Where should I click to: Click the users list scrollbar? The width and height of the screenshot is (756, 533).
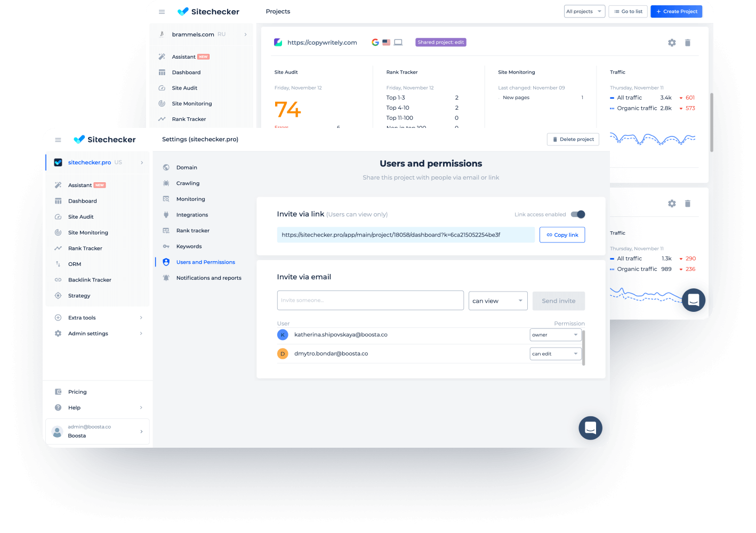coord(584,348)
